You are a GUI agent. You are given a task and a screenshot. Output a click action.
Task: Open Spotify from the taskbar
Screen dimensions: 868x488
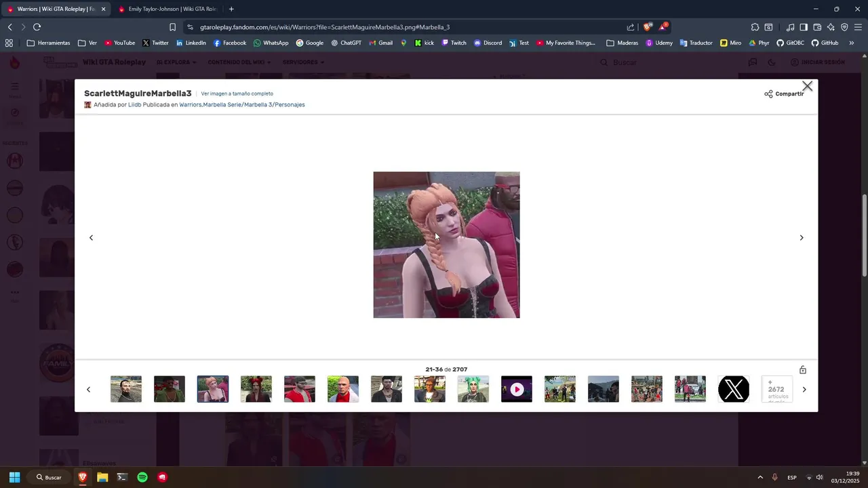(142, 477)
